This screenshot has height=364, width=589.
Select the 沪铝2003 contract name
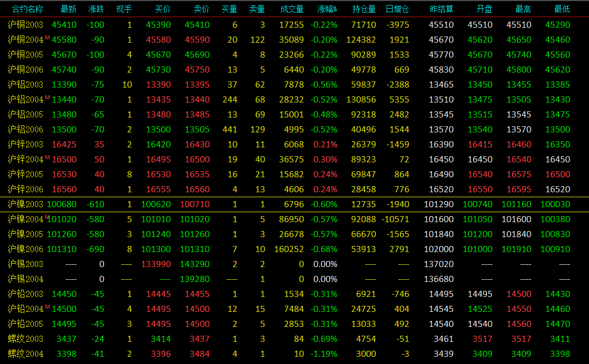[x=26, y=85]
